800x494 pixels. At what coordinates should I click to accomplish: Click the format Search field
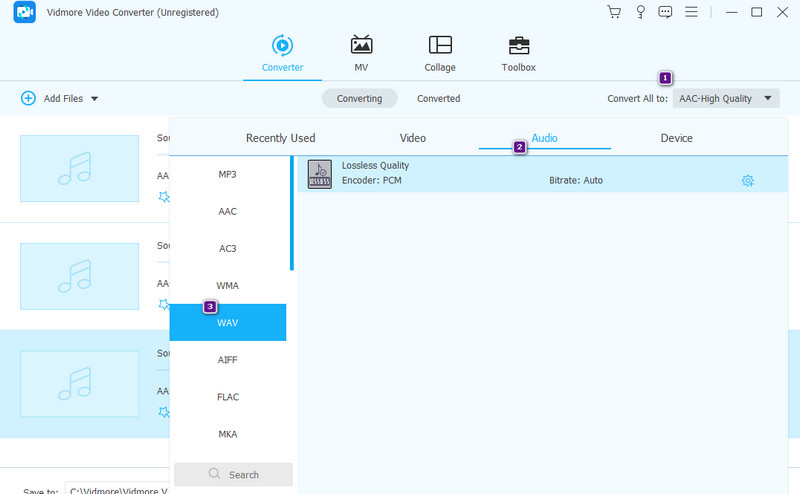click(233, 474)
